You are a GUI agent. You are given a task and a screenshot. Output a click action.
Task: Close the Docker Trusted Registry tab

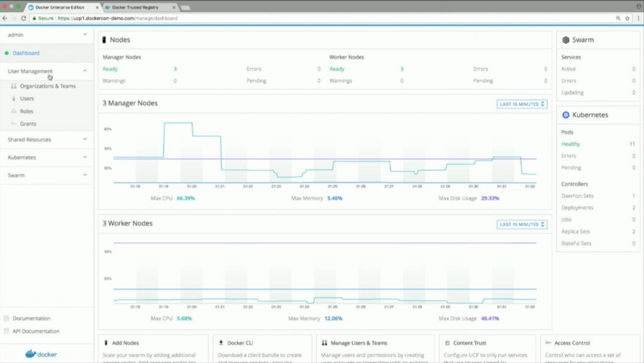(x=174, y=8)
